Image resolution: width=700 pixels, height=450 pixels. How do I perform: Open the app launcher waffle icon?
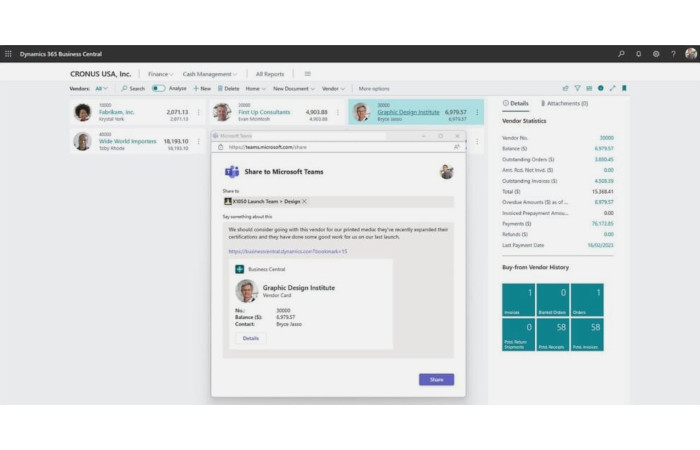[8, 54]
